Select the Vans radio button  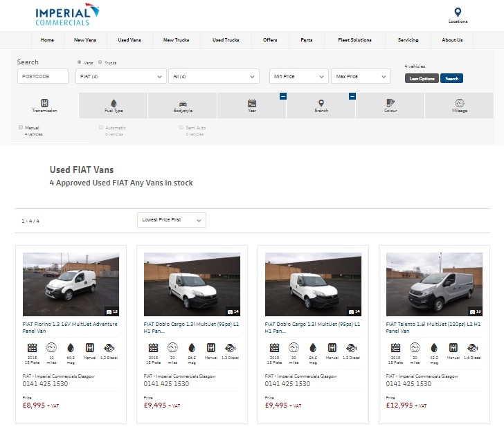(80, 62)
